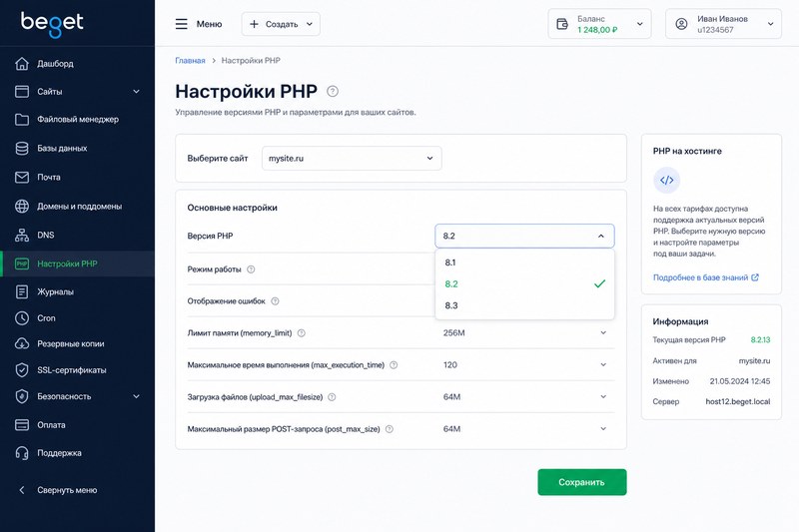Click help icon next to max_execution_time
799x532 pixels.
click(394, 365)
